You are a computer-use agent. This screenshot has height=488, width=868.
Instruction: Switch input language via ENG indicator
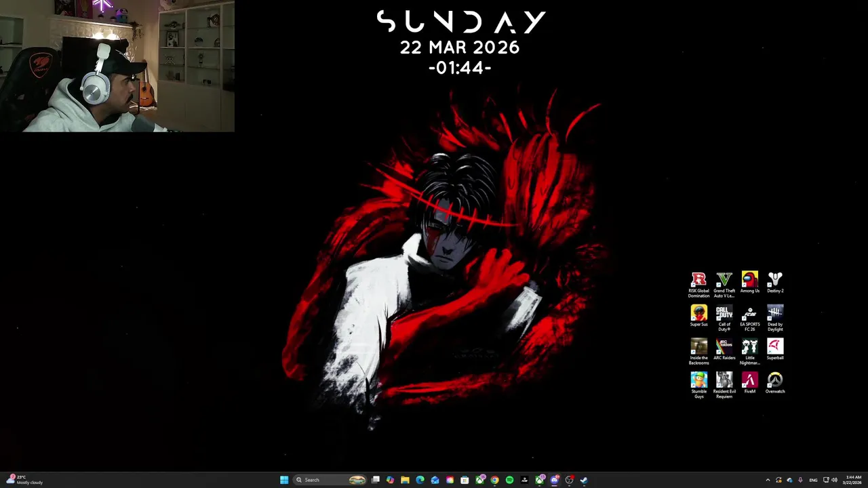pos(813,480)
